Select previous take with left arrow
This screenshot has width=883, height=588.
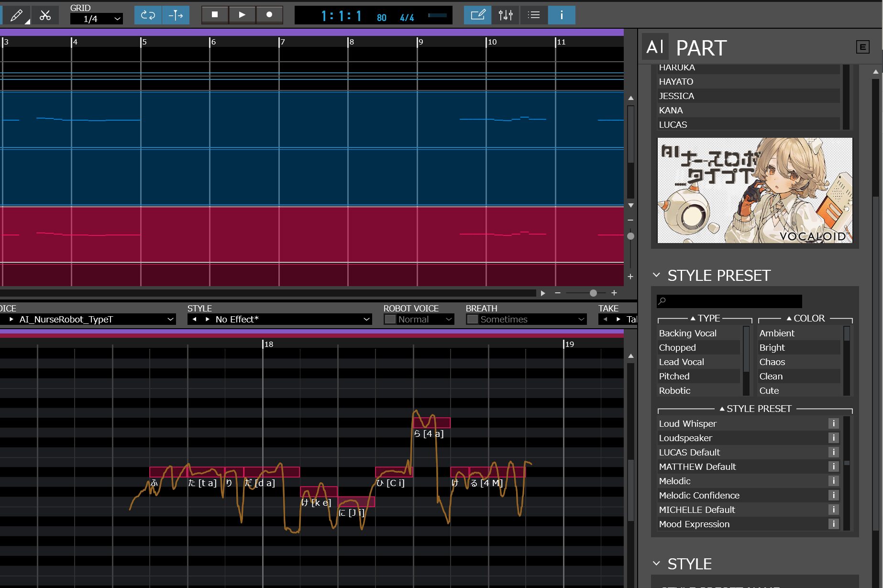pos(605,319)
